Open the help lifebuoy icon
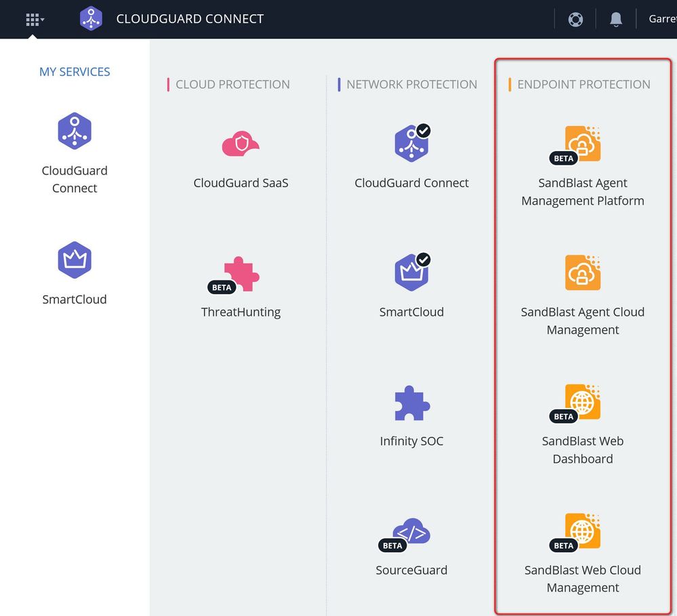 click(x=575, y=19)
